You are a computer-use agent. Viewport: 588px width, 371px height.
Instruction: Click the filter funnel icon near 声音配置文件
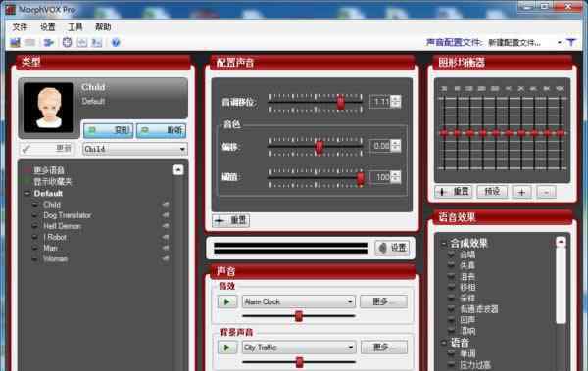pos(570,42)
